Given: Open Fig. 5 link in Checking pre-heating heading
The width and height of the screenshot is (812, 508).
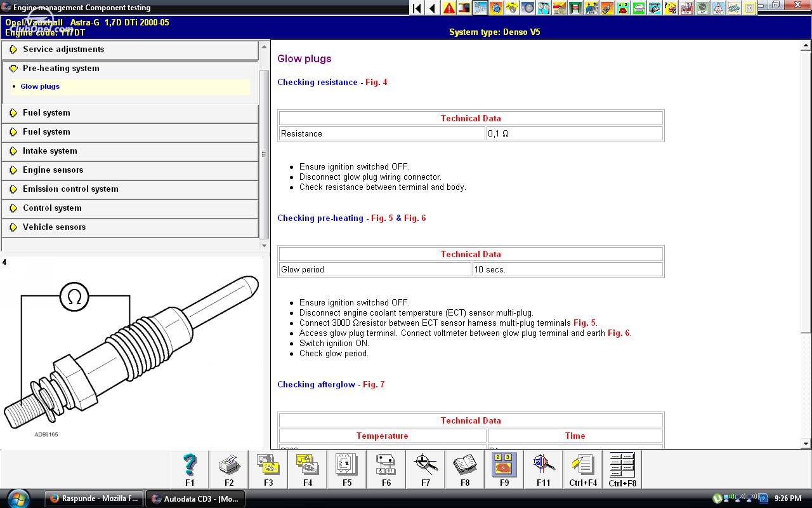Looking at the screenshot, I should coord(382,218).
